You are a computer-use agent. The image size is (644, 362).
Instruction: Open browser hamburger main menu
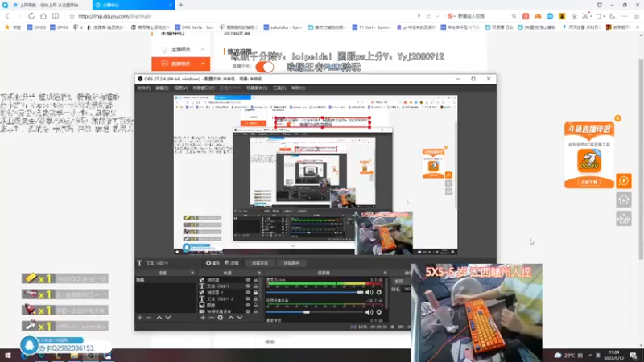pyautogui.click(x=637, y=16)
